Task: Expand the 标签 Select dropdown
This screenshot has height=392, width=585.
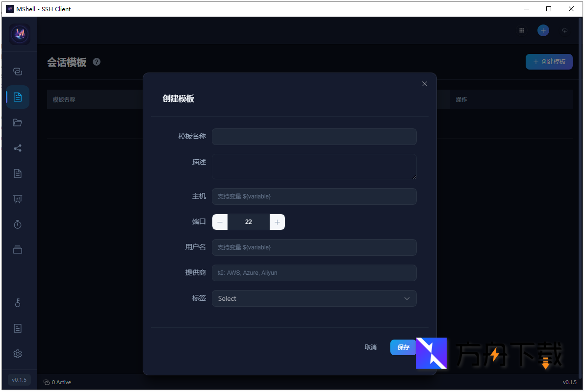Action: pos(314,298)
